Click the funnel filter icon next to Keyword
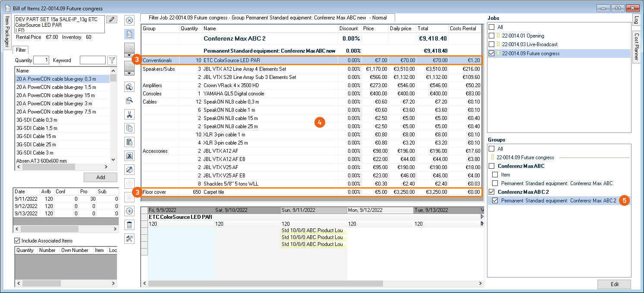The width and height of the screenshot is (644, 293). 112,60
